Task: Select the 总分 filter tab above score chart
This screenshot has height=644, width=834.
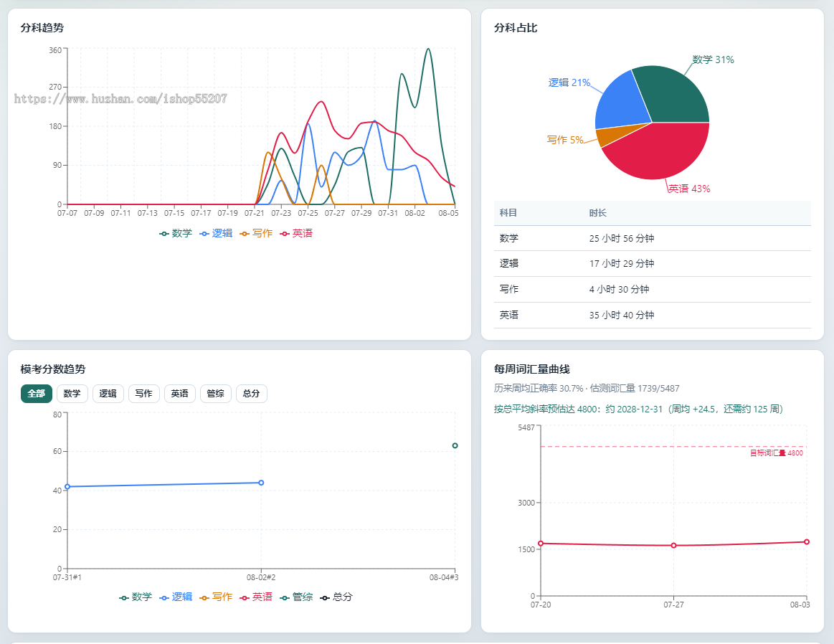Action: 252,394
